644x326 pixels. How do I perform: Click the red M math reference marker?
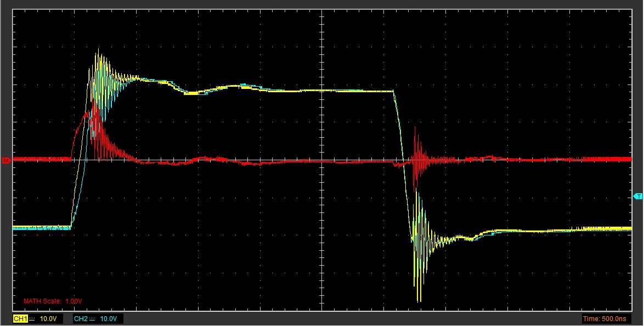point(6,160)
